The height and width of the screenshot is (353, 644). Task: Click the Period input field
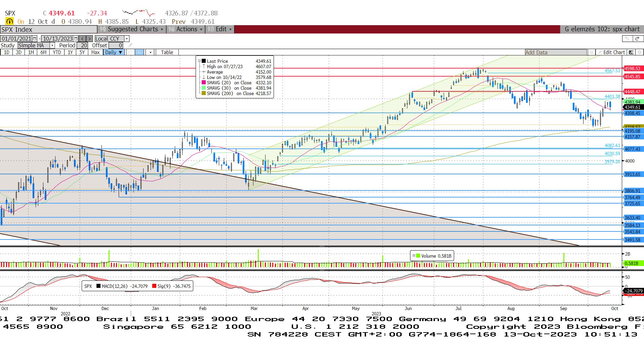click(x=82, y=45)
